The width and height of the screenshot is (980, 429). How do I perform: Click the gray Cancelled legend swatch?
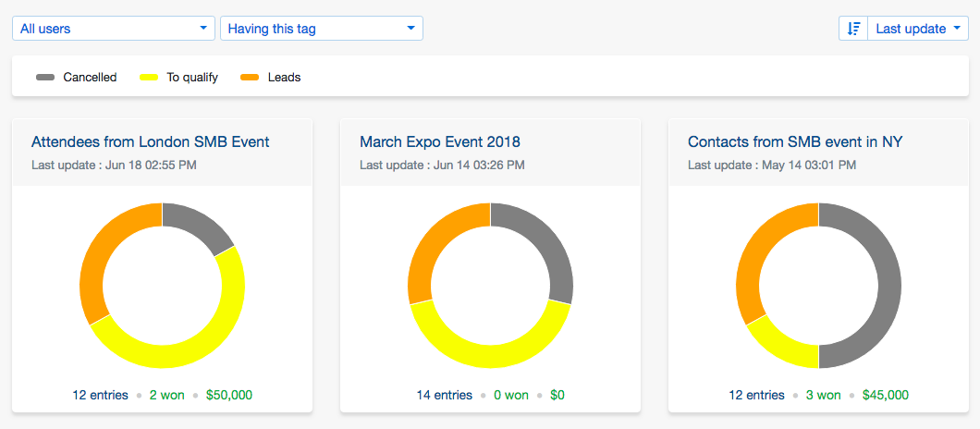pos(44,78)
